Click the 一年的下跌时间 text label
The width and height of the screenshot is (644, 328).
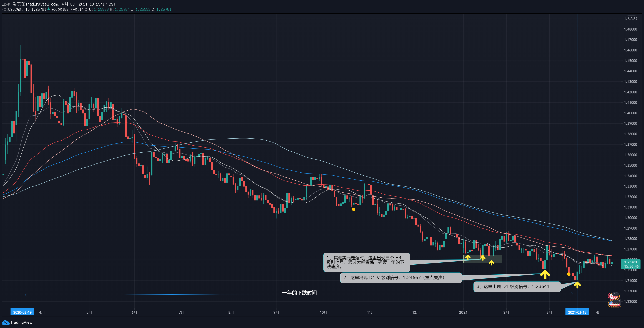[299, 293]
